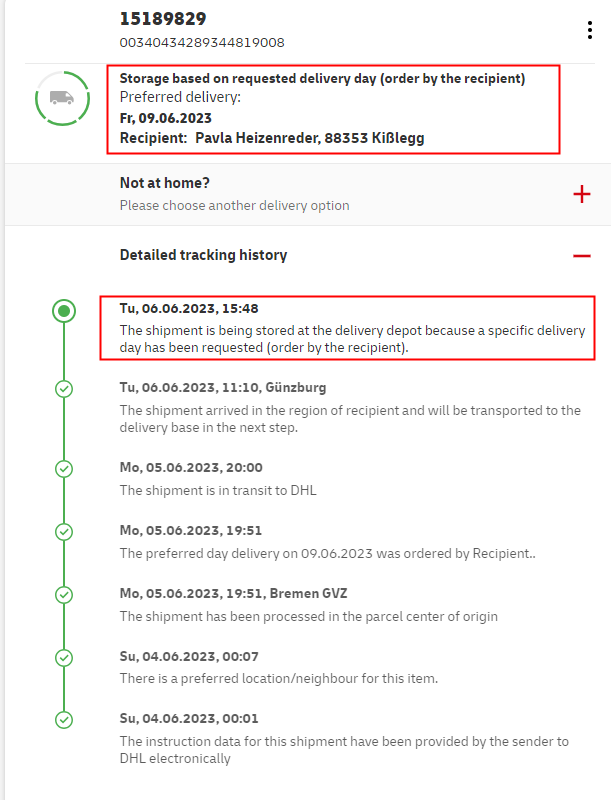Screen dimensions: 611x800
Task: Click shipment number 15189829
Action: pos(161,19)
